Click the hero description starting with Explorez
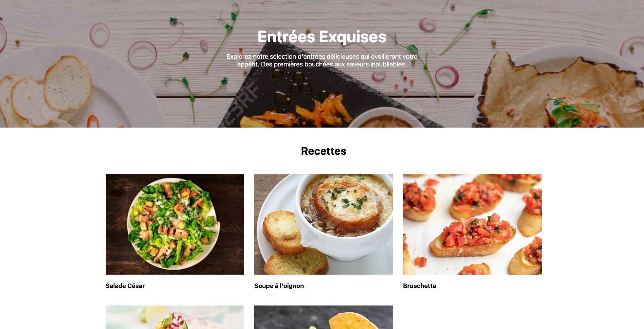 [322, 60]
